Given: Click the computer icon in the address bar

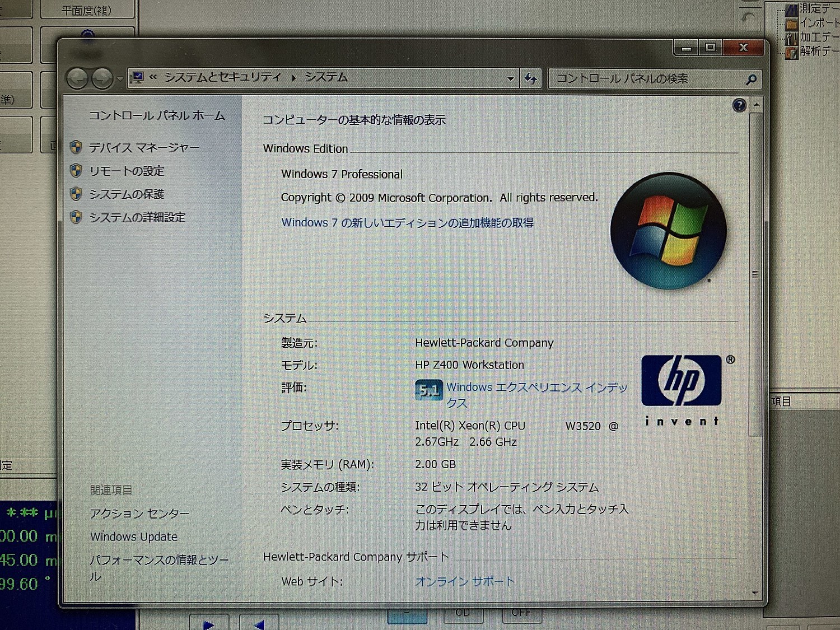Looking at the screenshot, I should coord(137,78).
